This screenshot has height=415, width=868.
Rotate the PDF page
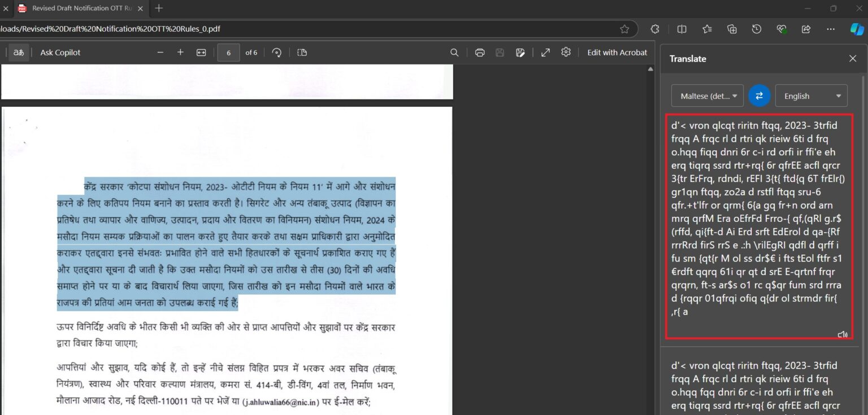[x=276, y=52]
